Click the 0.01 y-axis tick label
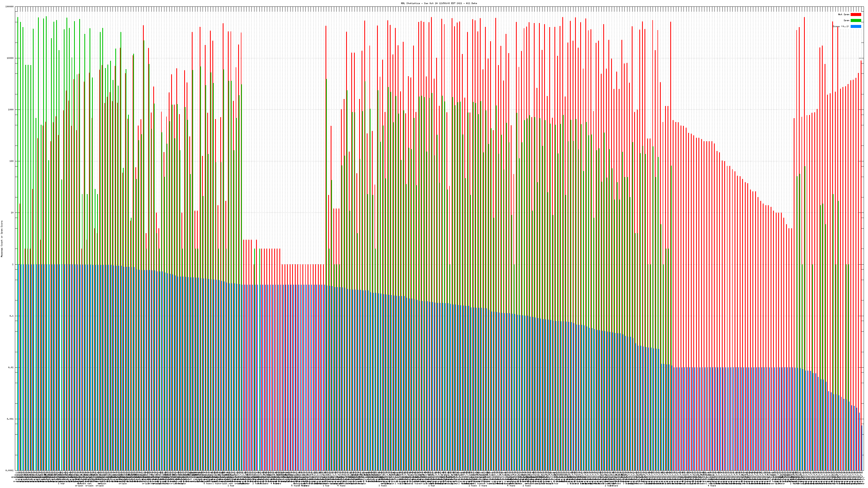 pos(11,367)
